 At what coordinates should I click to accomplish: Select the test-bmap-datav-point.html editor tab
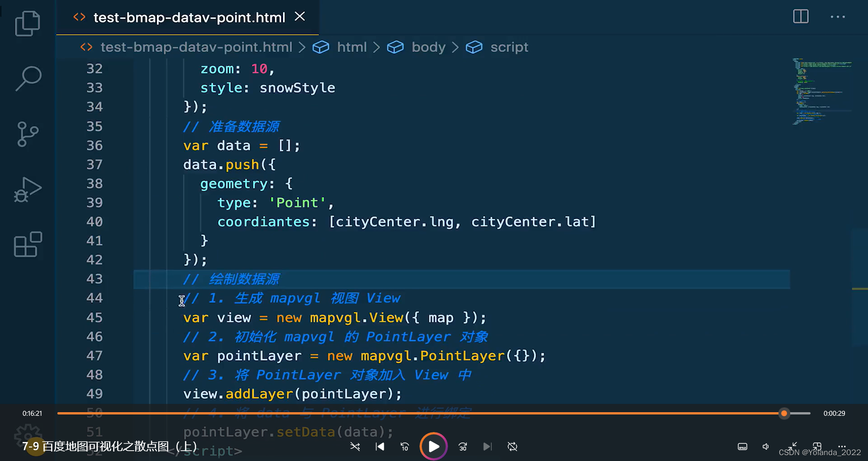point(187,18)
